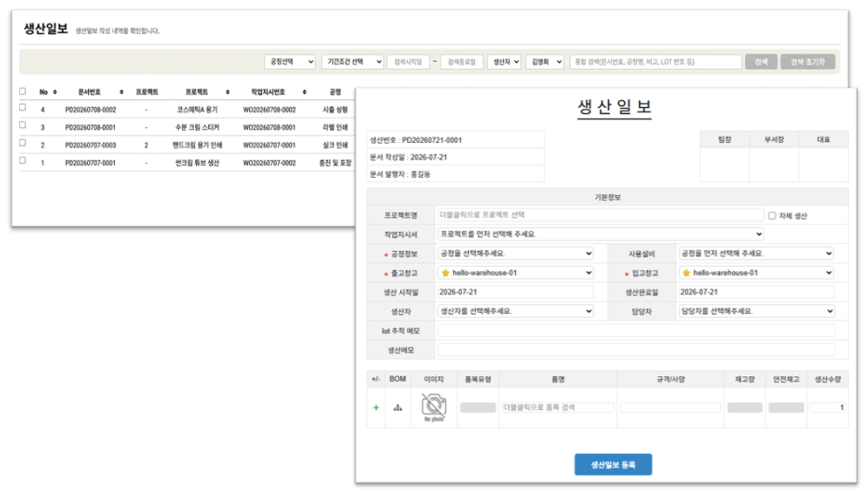Open the 기간조건 선택 dropdown
The image size is (868, 493).
point(353,62)
